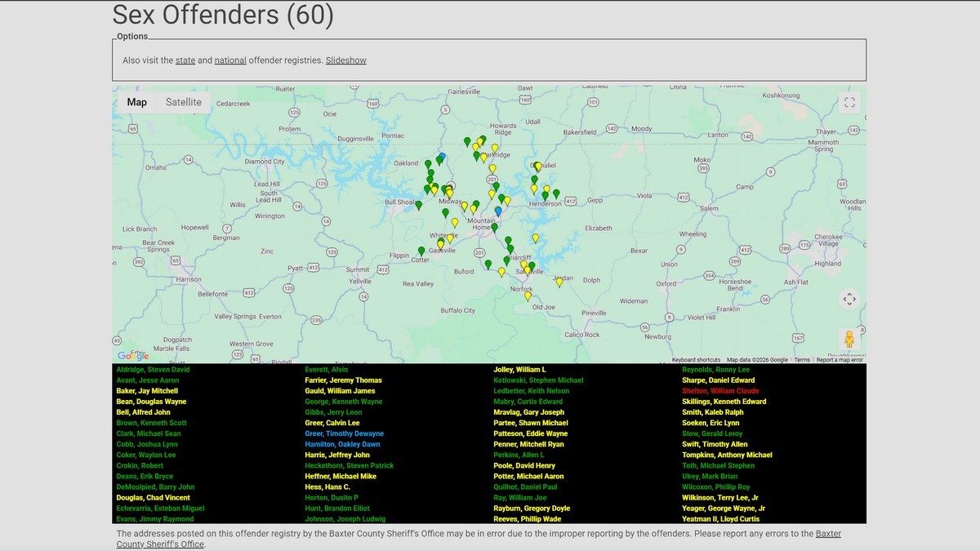The height and width of the screenshot is (551, 980).
Task: Open the national offender registry link
Action: click(x=230, y=60)
